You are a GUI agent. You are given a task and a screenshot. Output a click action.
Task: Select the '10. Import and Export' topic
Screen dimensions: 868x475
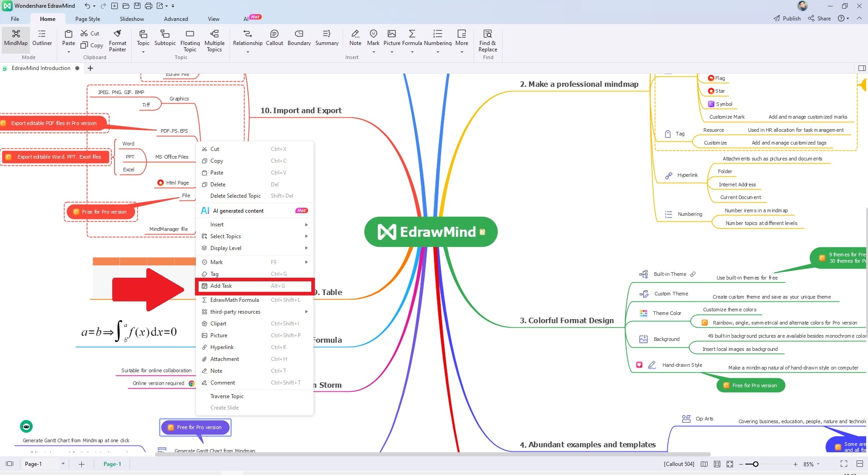[x=301, y=110]
